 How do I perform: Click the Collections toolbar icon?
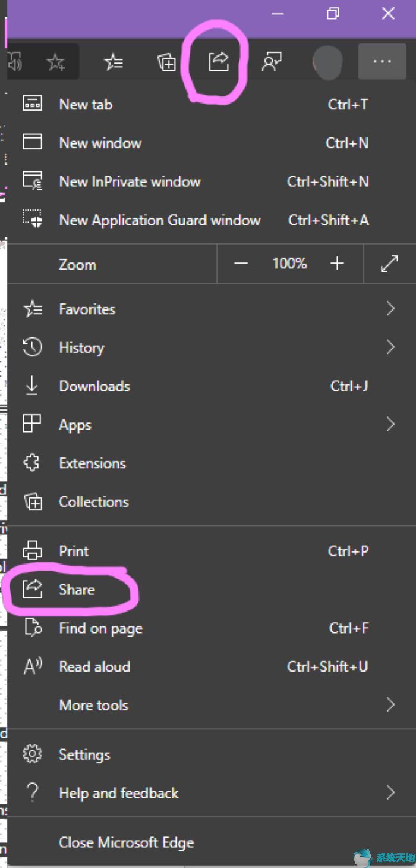coord(166,61)
